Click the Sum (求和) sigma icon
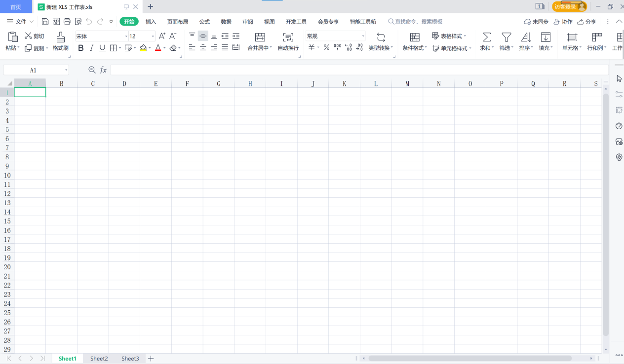This screenshot has height=364, width=624. [486, 37]
